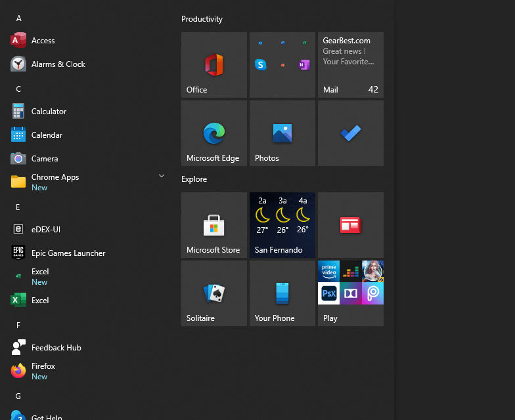Open Dolby app in Play folder

(351, 293)
